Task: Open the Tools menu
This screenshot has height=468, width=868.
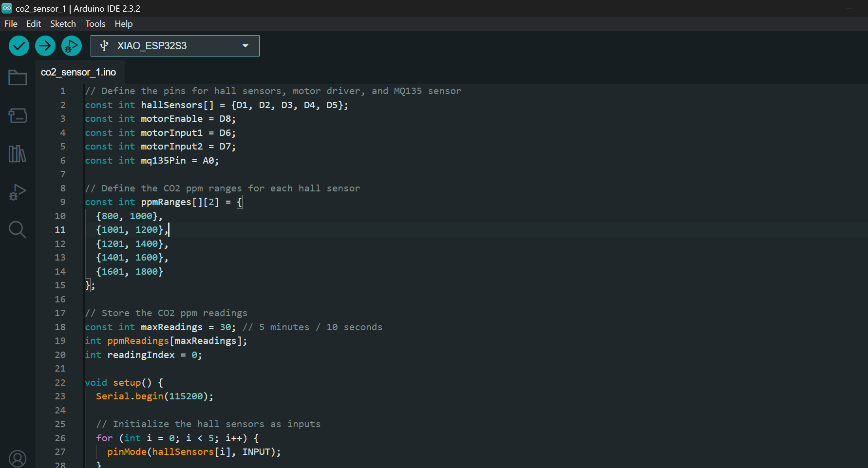Action: (95, 24)
